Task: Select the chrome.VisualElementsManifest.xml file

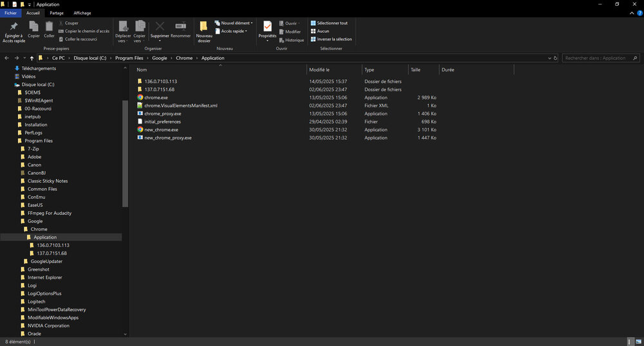Action: pyautogui.click(x=180, y=105)
